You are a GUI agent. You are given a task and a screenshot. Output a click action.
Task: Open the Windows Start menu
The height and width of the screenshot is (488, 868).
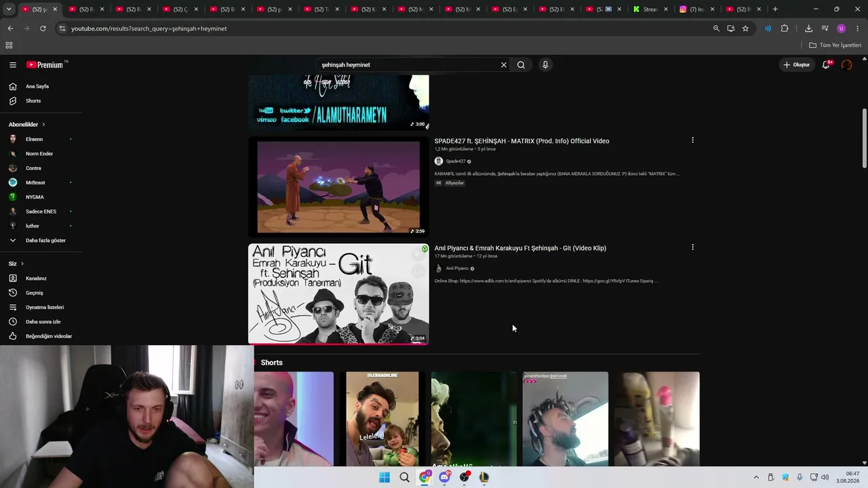pos(384,477)
